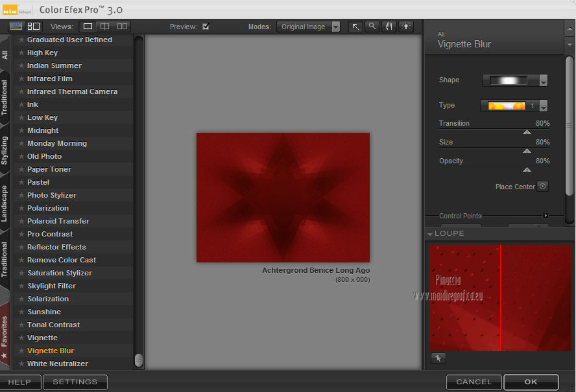
Task: Open the first Traditional tab
Action: 5,98
